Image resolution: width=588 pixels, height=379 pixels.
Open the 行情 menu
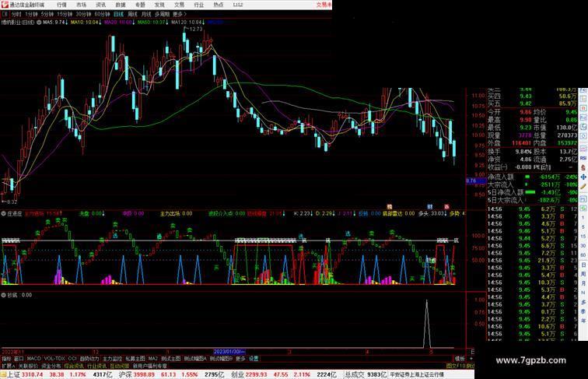point(61,5)
